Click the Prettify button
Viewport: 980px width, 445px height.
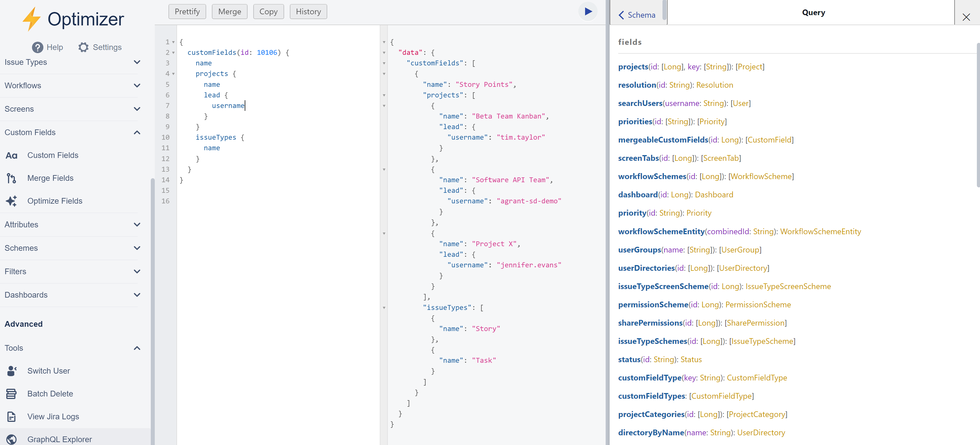(187, 11)
